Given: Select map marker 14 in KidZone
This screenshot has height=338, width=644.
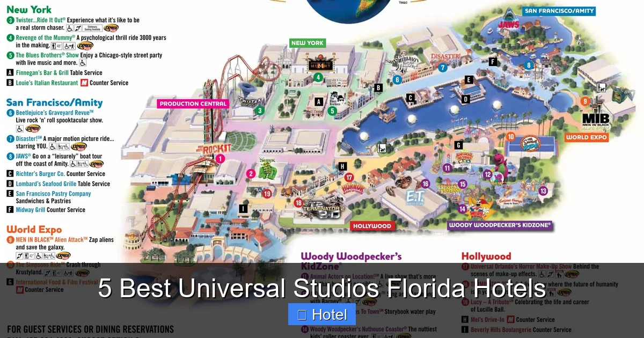Looking at the screenshot, I should pyautogui.click(x=462, y=208).
